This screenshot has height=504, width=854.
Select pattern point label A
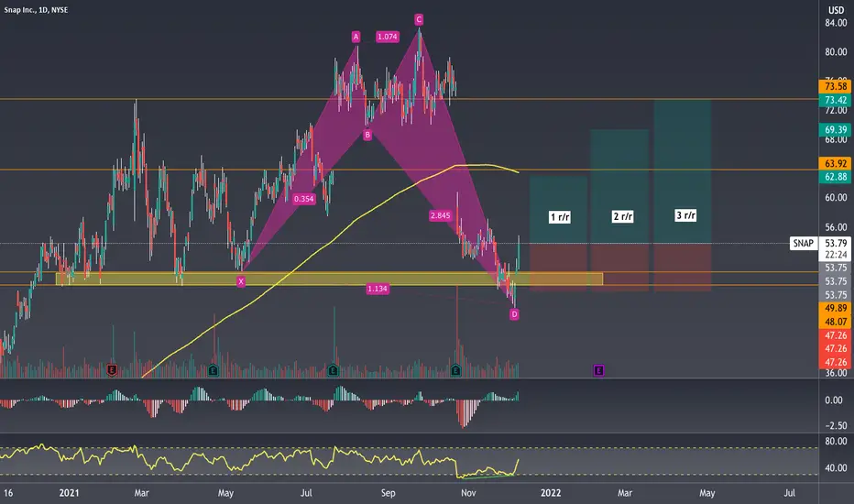point(356,37)
